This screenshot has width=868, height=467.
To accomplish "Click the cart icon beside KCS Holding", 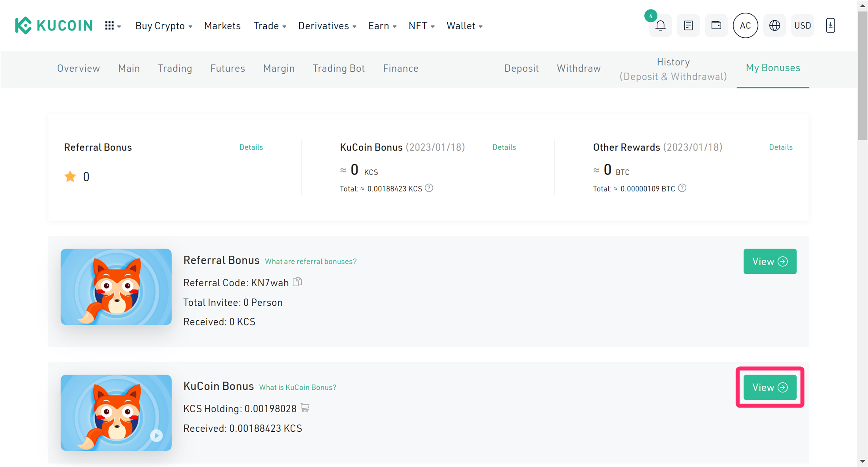I will pyautogui.click(x=305, y=408).
